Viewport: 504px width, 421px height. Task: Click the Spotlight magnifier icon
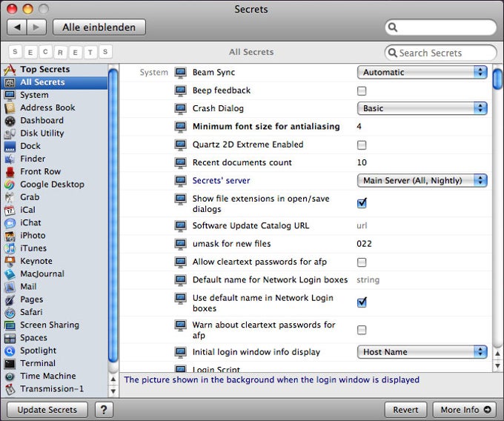[x=10, y=351]
